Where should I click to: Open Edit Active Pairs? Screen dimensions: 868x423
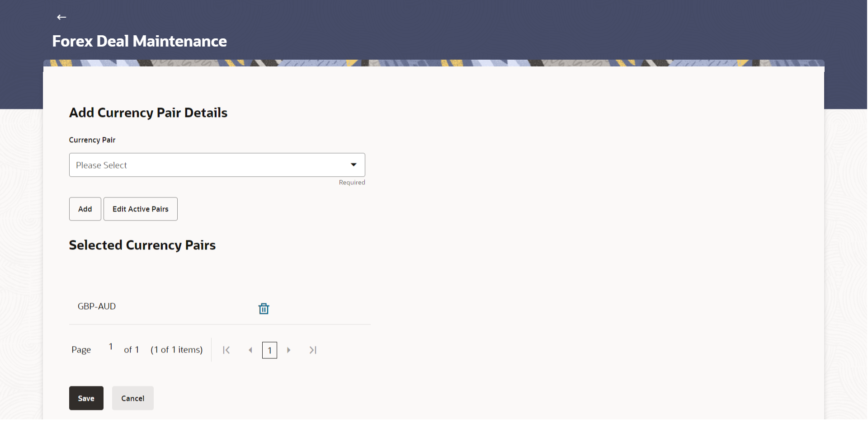pyautogui.click(x=141, y=209)
